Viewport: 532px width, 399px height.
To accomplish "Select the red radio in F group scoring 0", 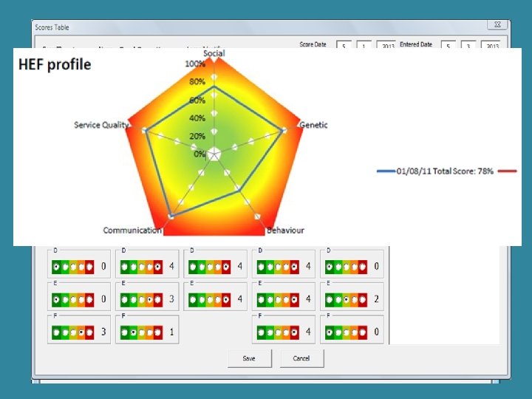I will click(362, 332).
